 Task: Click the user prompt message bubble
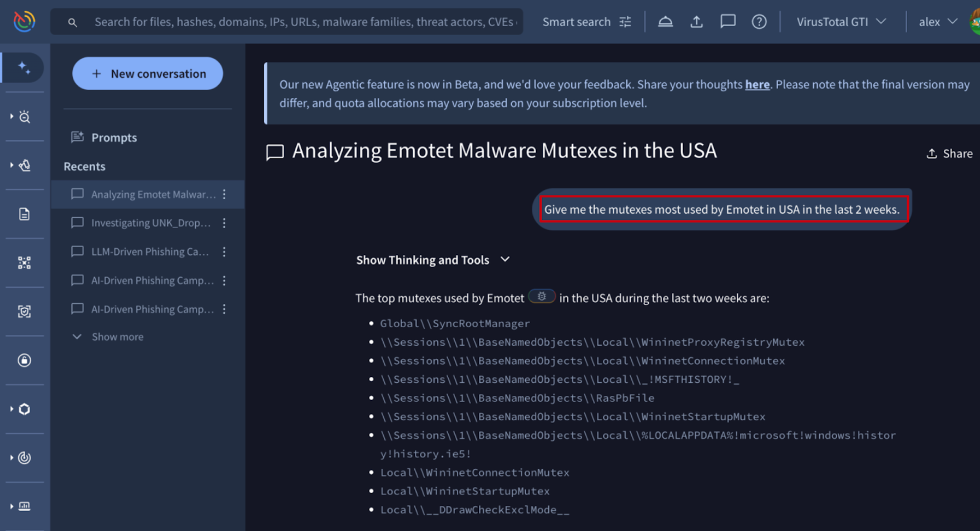coord(721,209)
